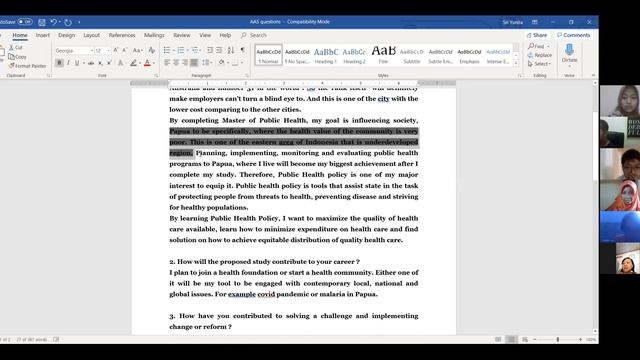Adjust the zoom slider
The image size is (640, 360).
(558, 340)
